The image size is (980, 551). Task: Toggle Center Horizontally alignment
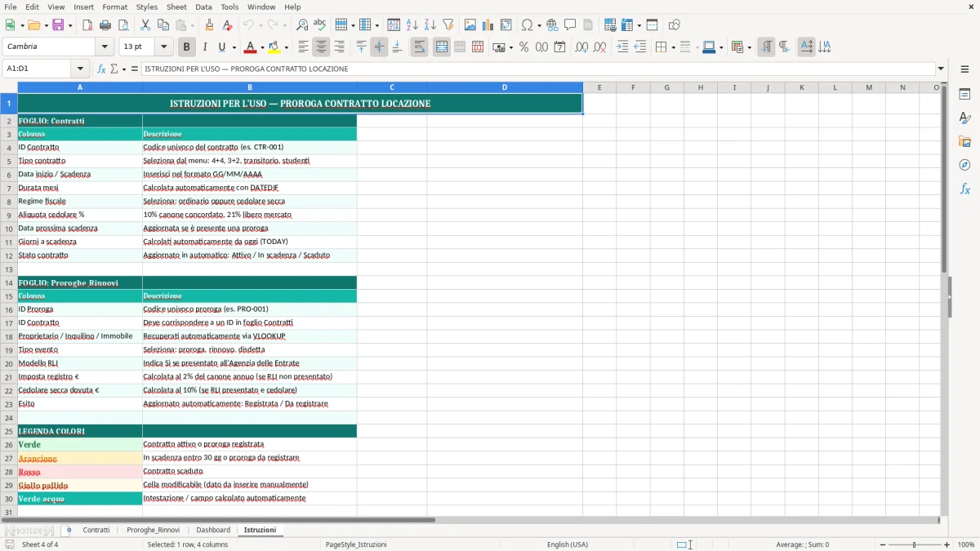321,47
